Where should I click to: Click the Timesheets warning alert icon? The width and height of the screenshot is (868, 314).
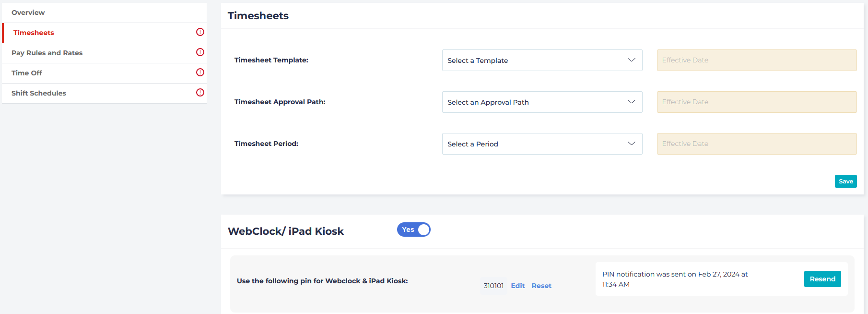[x=200, y=32]
